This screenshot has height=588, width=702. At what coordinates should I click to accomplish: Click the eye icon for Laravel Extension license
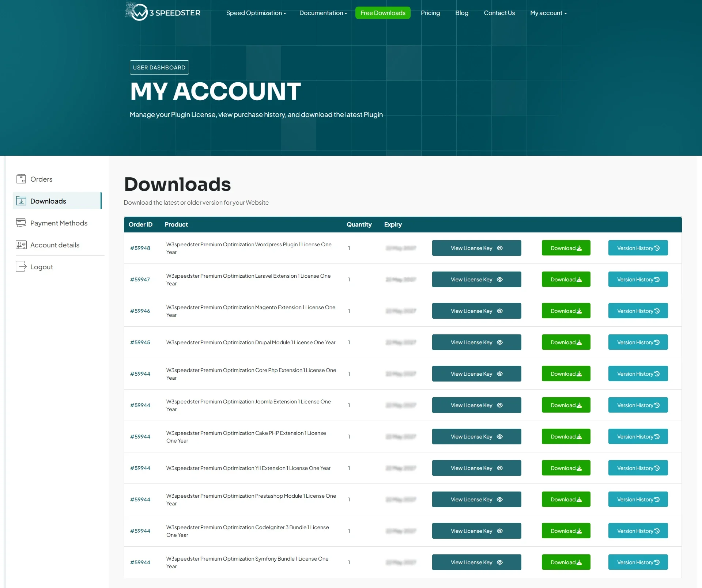(x=500, y=279)
